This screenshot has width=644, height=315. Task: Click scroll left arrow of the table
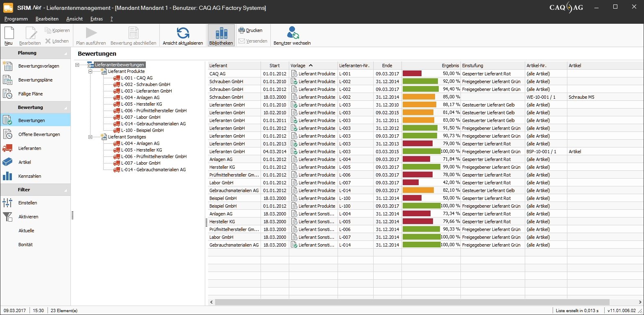coord(211,302)
